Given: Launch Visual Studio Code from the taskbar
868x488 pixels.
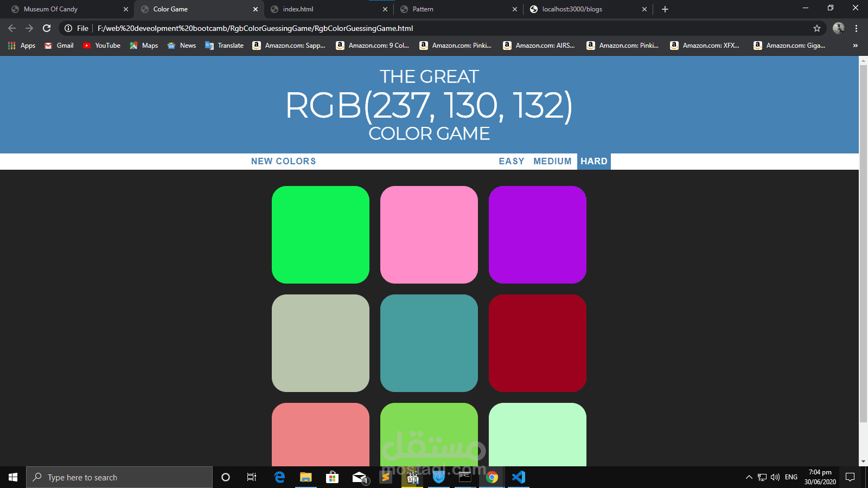Looking at the screenshot, I should [x=519, y=477].
